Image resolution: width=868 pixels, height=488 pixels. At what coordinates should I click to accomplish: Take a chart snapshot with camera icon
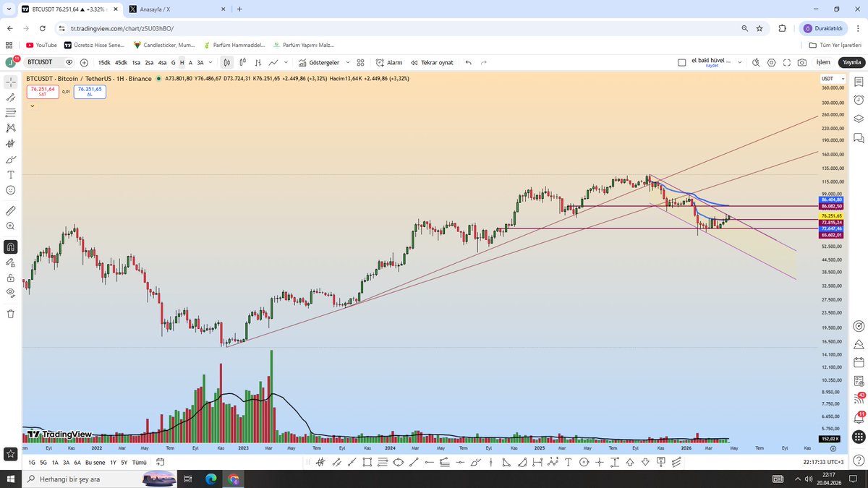coord(802,63)
